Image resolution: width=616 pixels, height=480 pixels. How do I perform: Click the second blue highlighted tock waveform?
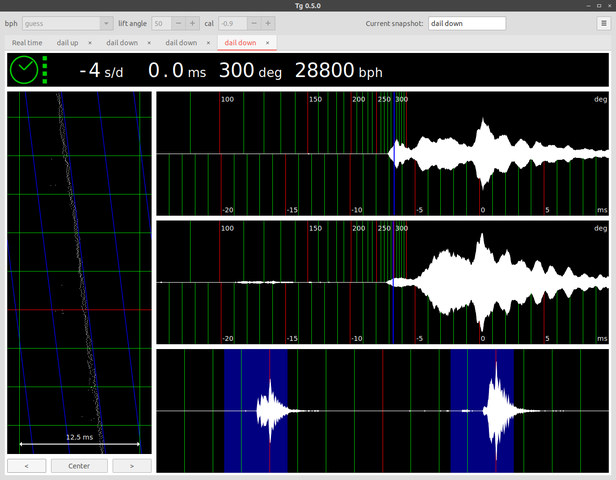tap(482, 410)
